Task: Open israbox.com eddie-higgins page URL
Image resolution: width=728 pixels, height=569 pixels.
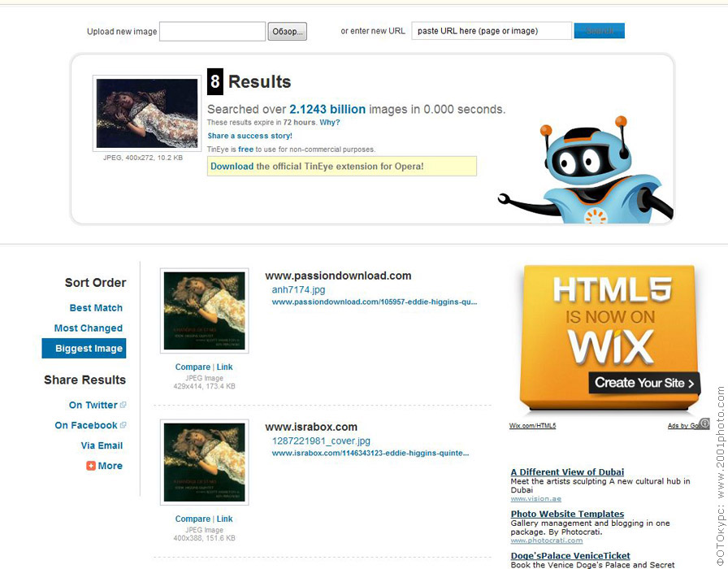Action: click(370, 453)
